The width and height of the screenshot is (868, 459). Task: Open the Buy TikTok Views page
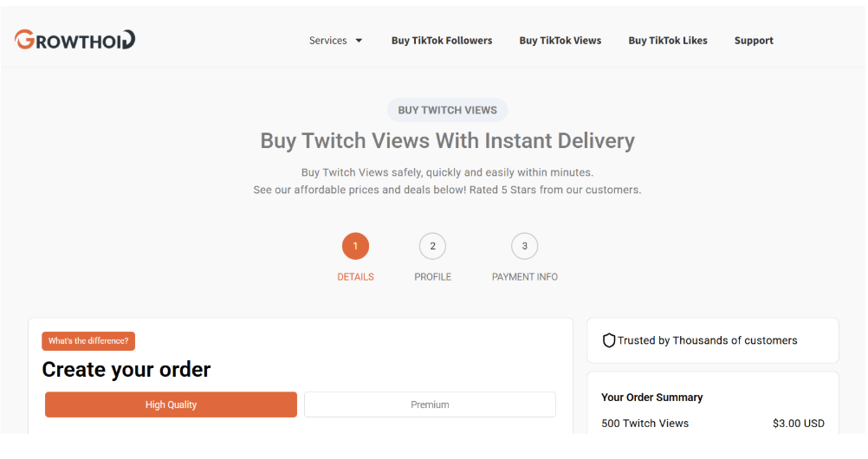(x=560, y=41)
